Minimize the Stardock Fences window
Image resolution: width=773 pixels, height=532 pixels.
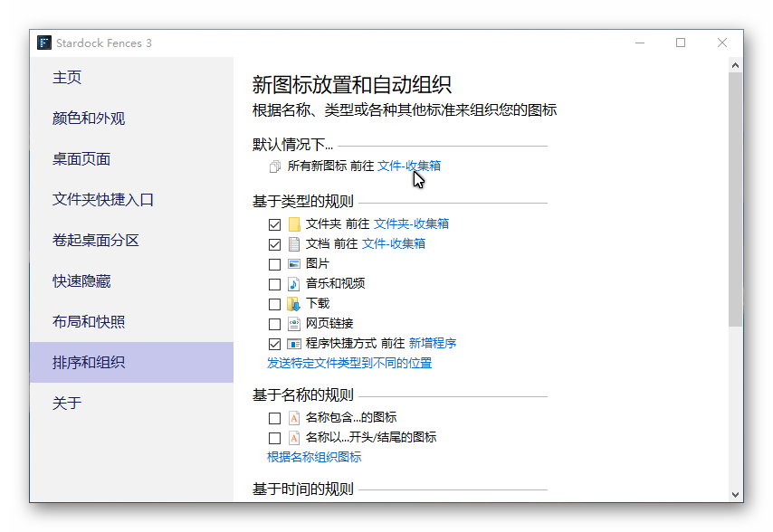pos(640,43)
